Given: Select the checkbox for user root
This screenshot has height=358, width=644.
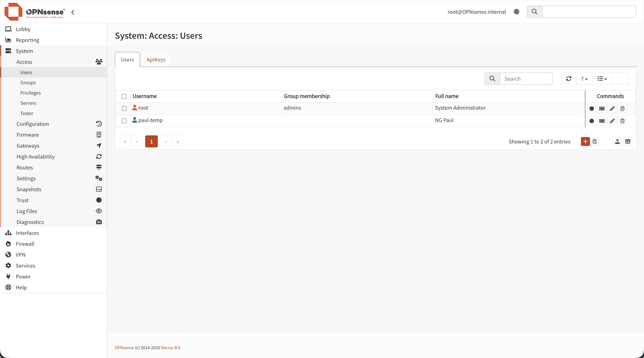Looking at the screenshot, I should click(x=124, y=108).
